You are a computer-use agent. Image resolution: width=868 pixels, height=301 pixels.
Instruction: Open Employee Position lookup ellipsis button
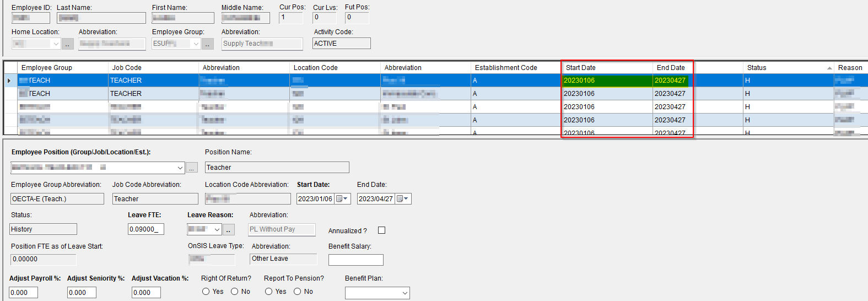coord(192,168)
